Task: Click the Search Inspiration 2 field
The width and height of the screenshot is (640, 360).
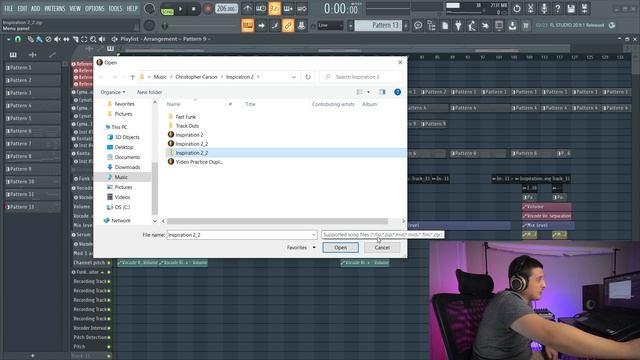Action: click(361, 77)
